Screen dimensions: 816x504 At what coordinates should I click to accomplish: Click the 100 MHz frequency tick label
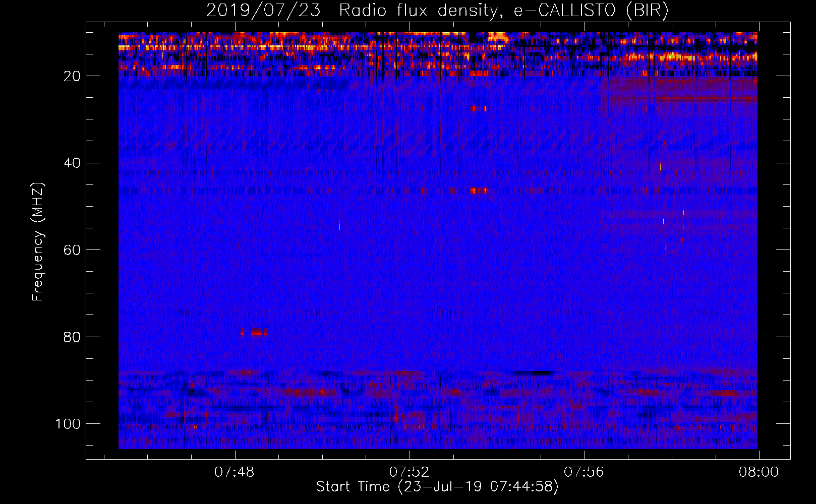[x=68, y=423]
